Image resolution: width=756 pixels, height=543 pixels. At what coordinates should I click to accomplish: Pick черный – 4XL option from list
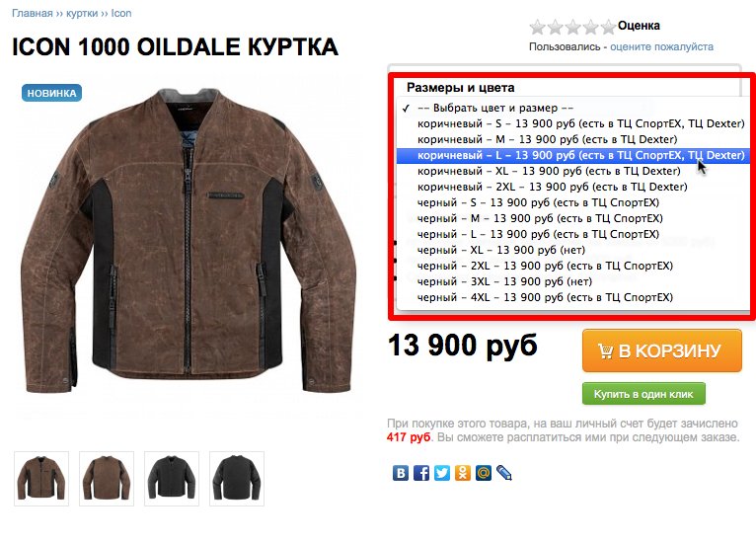(572, 297)
